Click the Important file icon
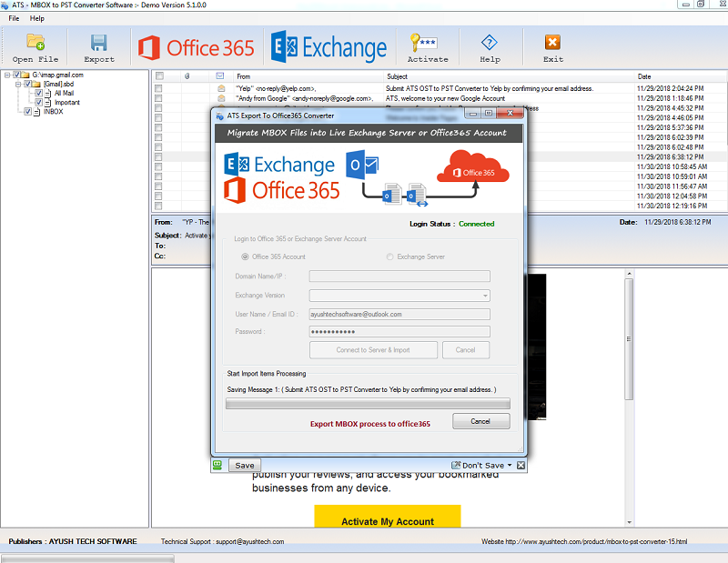The height and width of the screenshot is (563, 728). tap(48, 103)
